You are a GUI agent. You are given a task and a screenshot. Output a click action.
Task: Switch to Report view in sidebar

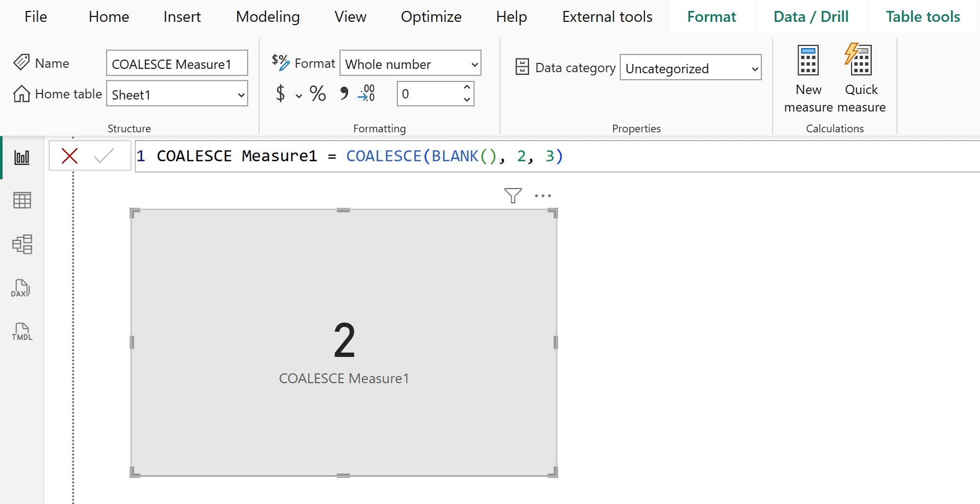(22, 157)
